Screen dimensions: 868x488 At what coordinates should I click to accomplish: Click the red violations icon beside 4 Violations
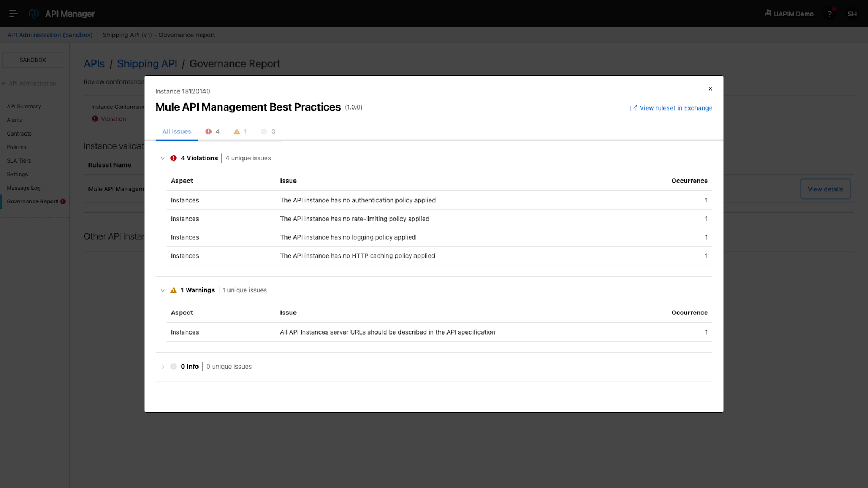point(174,158)
